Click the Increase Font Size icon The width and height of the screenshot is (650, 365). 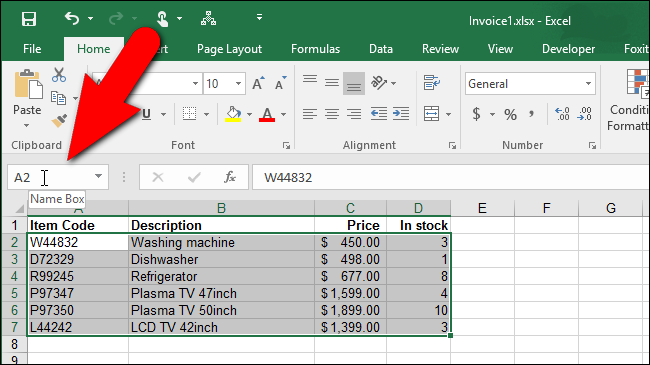coord(258,83)
